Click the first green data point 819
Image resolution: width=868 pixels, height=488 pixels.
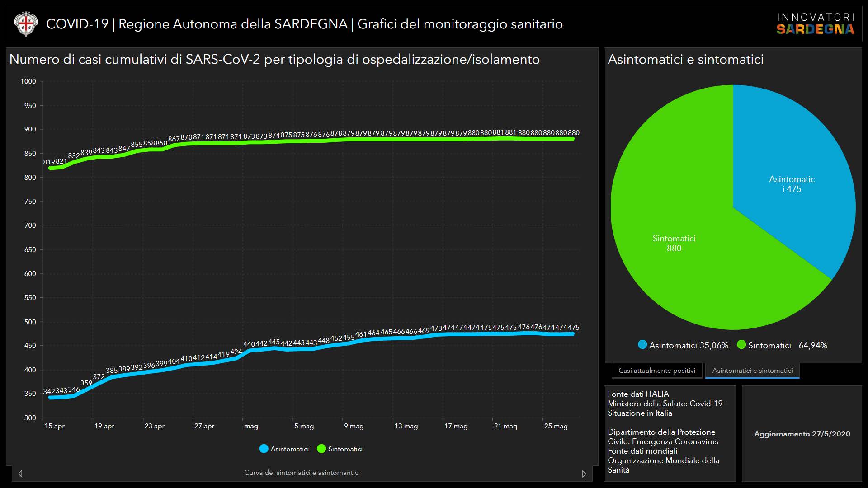click(49, 168)
